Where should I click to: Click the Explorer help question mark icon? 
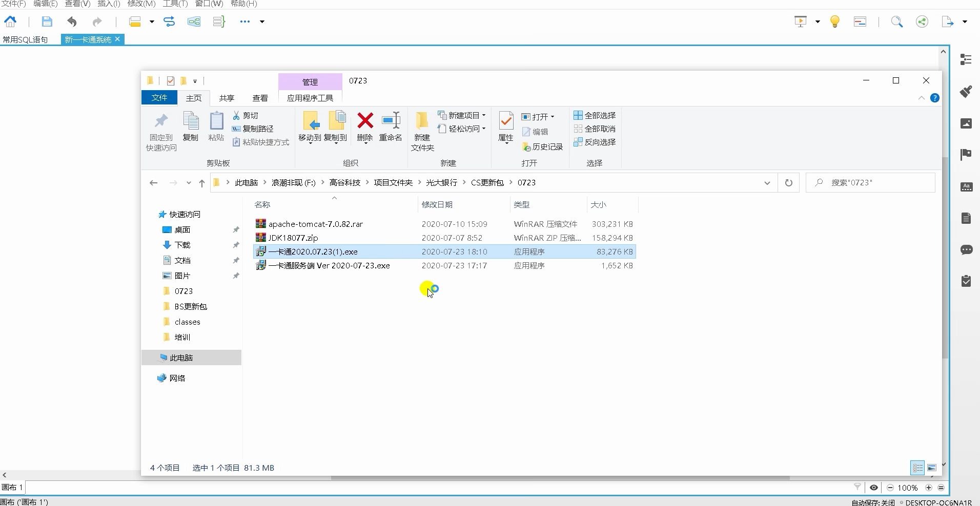[935, 98]
